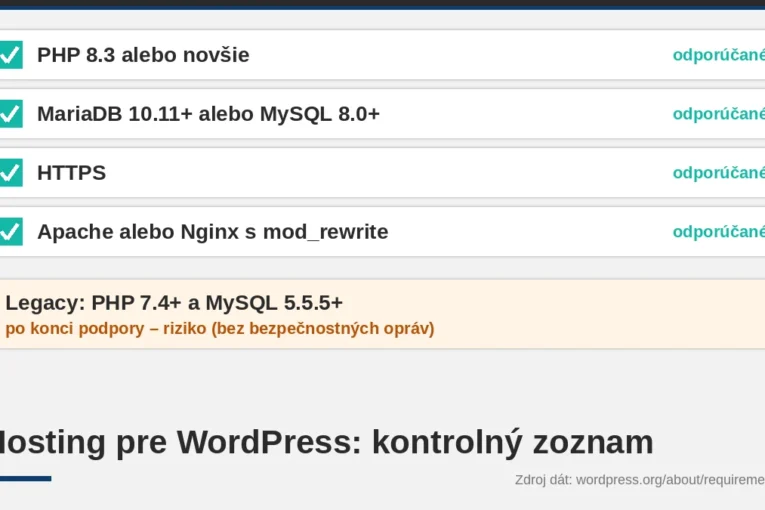Click the 'odporúčané' label in the PHP 8.3 row

(719, 55)
